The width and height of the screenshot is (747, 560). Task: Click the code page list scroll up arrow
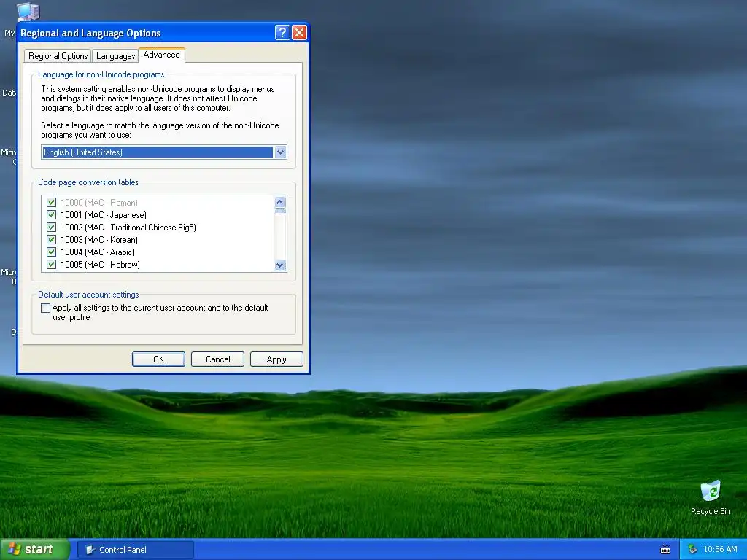[280, 202]
